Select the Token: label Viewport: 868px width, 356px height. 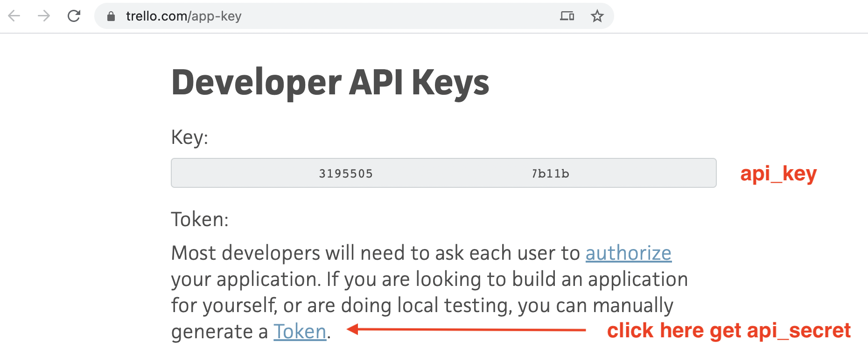(x=200, y=219)
